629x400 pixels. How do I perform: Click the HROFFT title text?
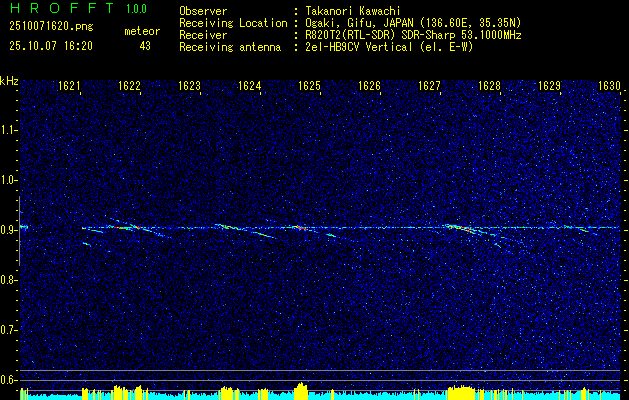point(61,8)
